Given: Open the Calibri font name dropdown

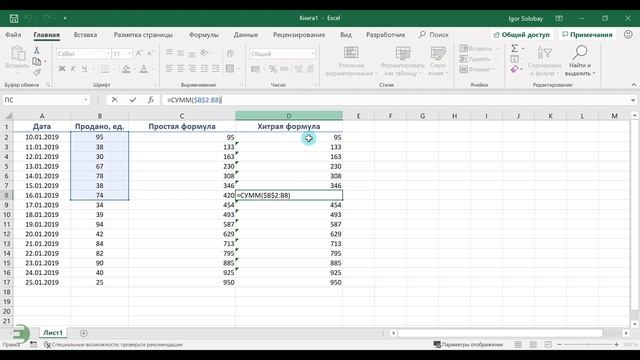Looking at the screenshot, I should [x=108, y=53].
